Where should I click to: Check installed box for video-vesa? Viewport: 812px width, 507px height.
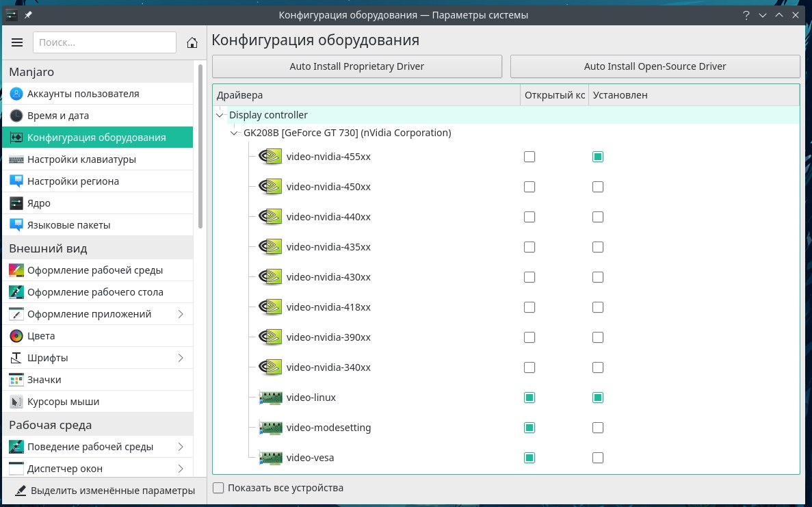pyautogui.click(x=598, y=458)
